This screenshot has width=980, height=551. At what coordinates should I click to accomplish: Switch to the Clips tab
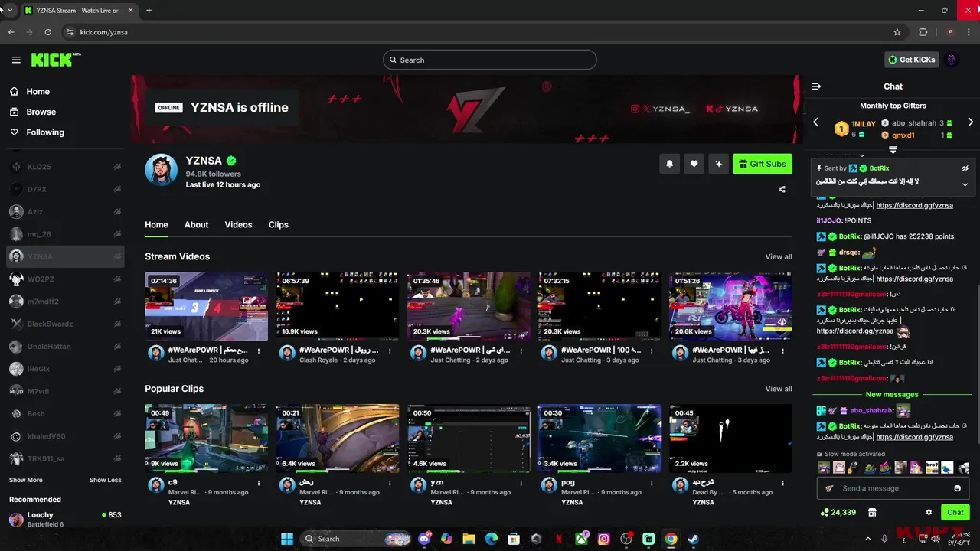click(279, 224)
